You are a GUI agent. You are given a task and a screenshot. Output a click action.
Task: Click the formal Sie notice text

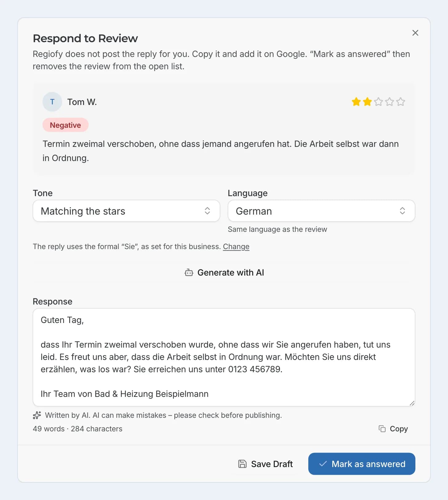[127, 247]
